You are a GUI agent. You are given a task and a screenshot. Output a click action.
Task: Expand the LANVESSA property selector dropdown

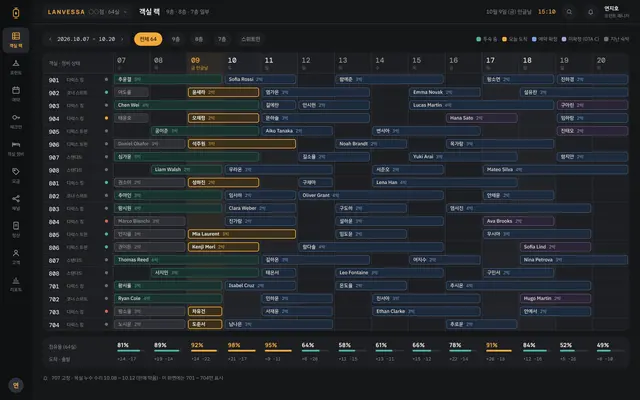coord(87,12)
